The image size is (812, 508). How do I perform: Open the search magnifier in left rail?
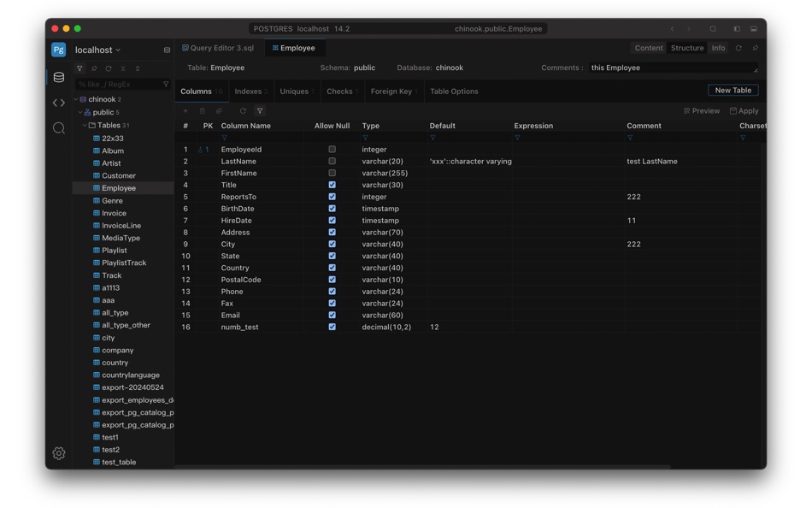59,128
